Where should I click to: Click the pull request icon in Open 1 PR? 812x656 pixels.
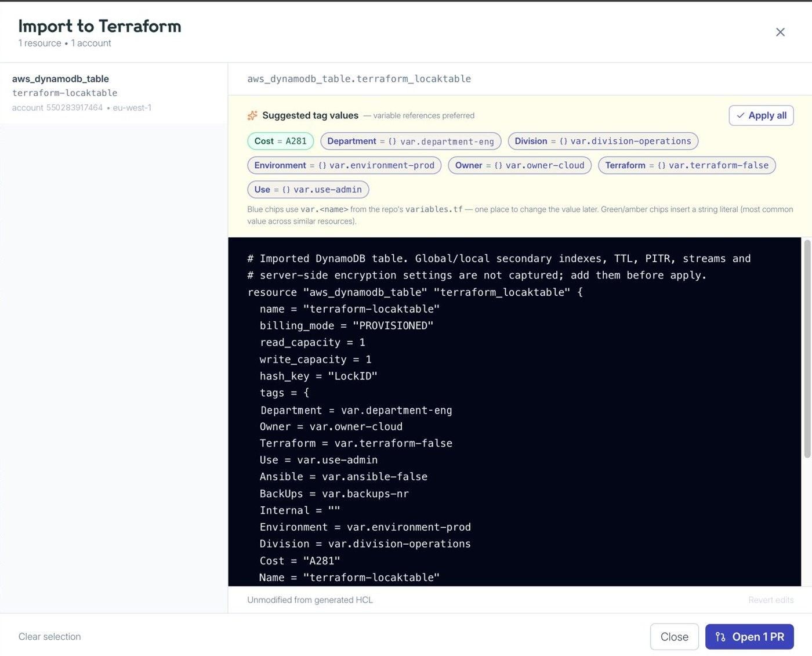tap(720, 637)
